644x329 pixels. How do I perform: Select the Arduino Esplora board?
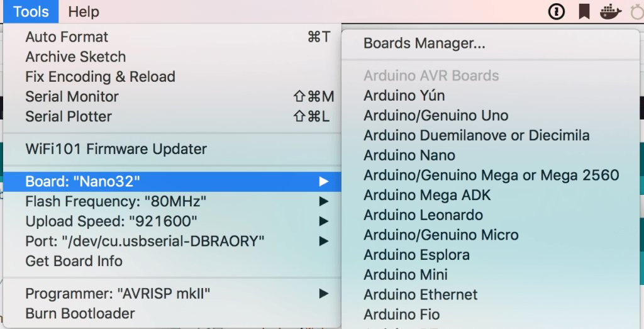491,255
